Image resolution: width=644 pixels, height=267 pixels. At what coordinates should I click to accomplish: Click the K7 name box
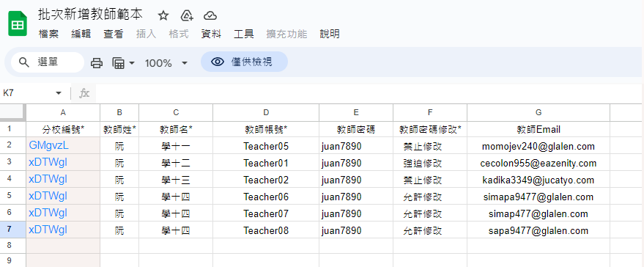(28, 93)
